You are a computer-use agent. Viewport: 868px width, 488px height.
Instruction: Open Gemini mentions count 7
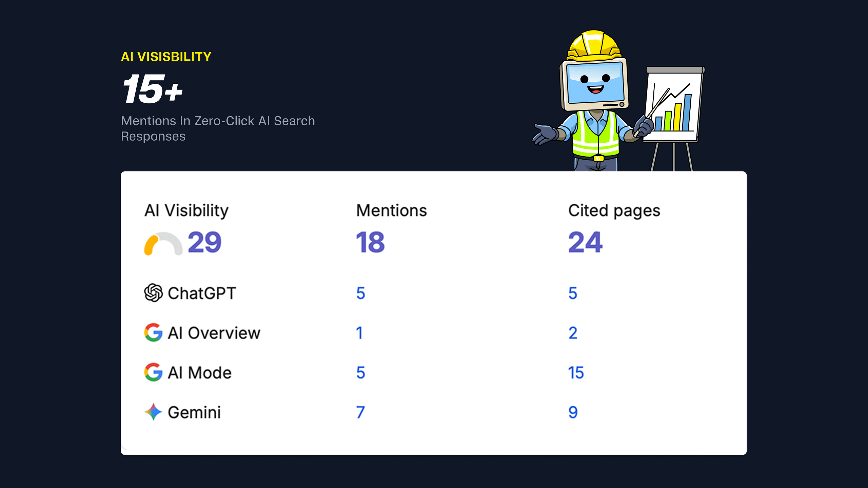[x=360, y=412]
